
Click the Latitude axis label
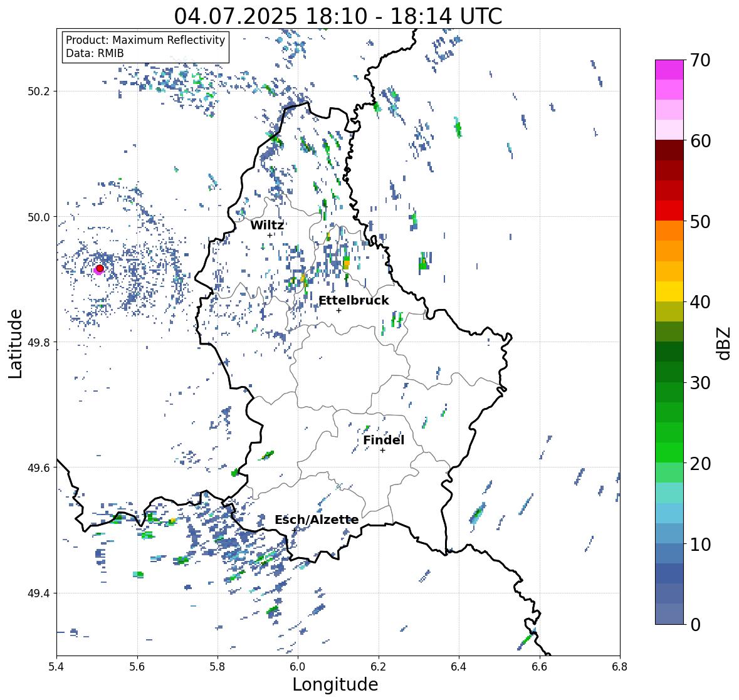(x=15, y=343)
